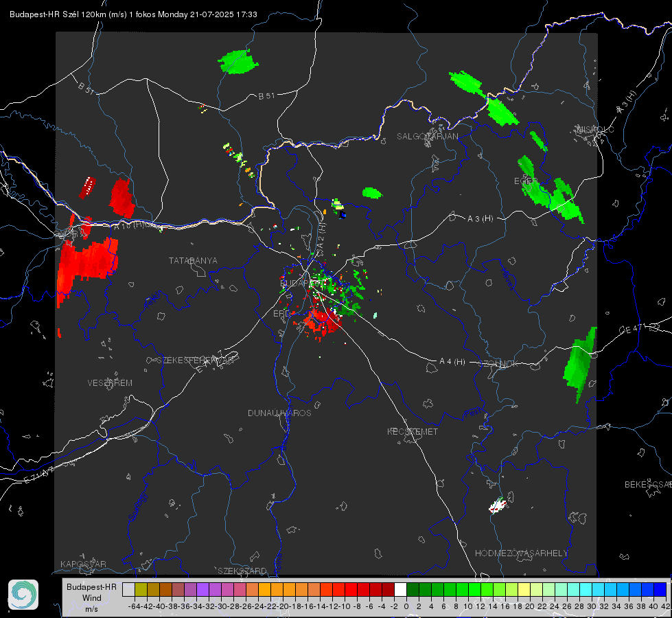
Task: Click the SALGÓTARJÁN city label
Action: point(427,137)
